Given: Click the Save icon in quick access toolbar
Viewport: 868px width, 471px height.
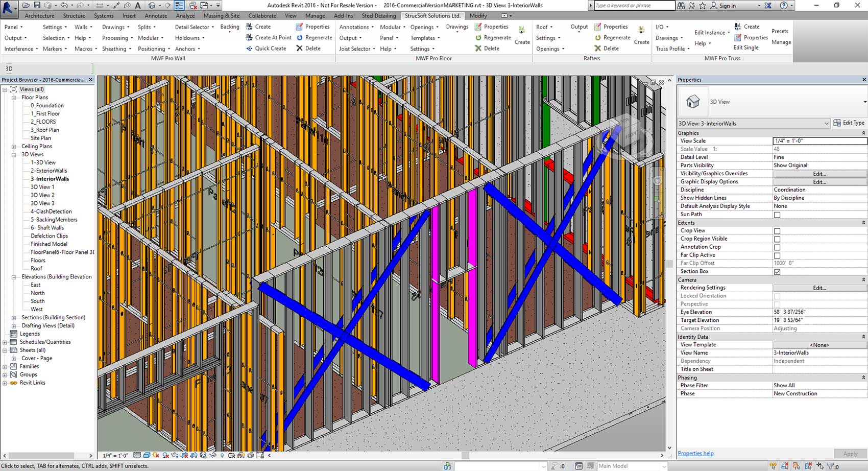Looking at the screenshot, I should pyautogui.click(x=37, y=5).
